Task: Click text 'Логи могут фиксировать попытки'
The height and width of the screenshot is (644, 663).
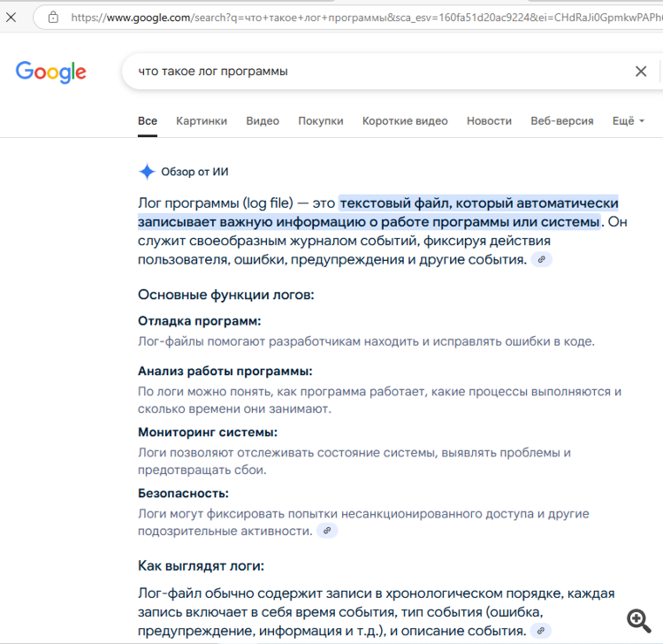Action: pyautogui.click(x=238, y=514)
